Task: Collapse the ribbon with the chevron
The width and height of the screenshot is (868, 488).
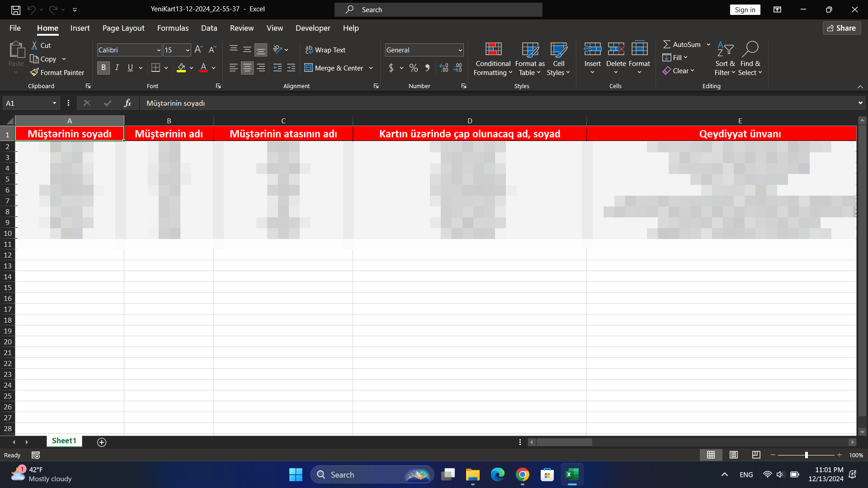Action: point(860,86)
